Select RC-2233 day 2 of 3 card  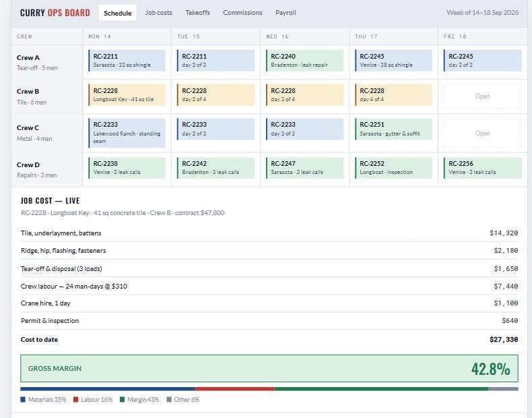coord(215,129)
